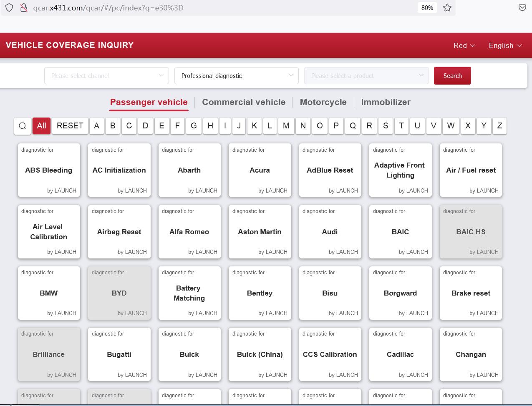
Task: Select the All letter filter
Action: tap(41, 126)
